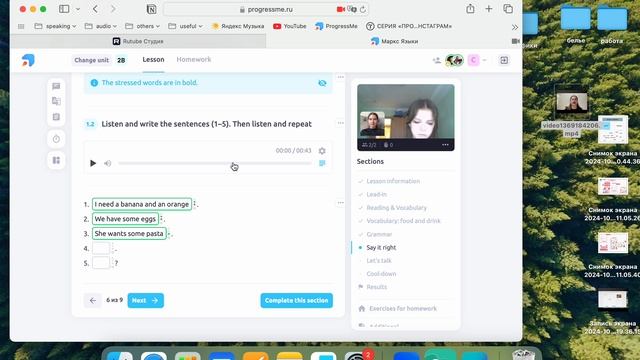Click Safari share icon
The image size is (640, 360).
coord(470,9)
